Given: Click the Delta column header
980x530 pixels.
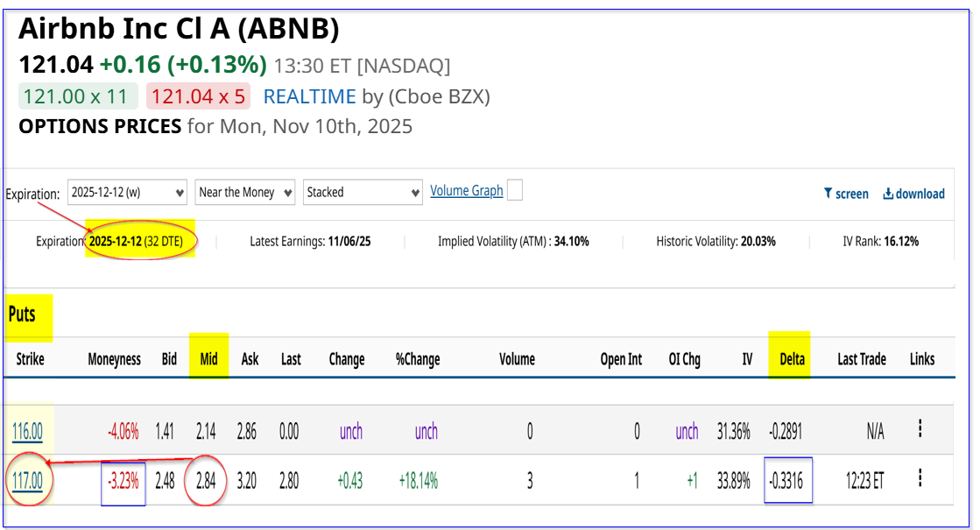Looking at the screenshot, I should pyautogui.click(x=792, y=359).
